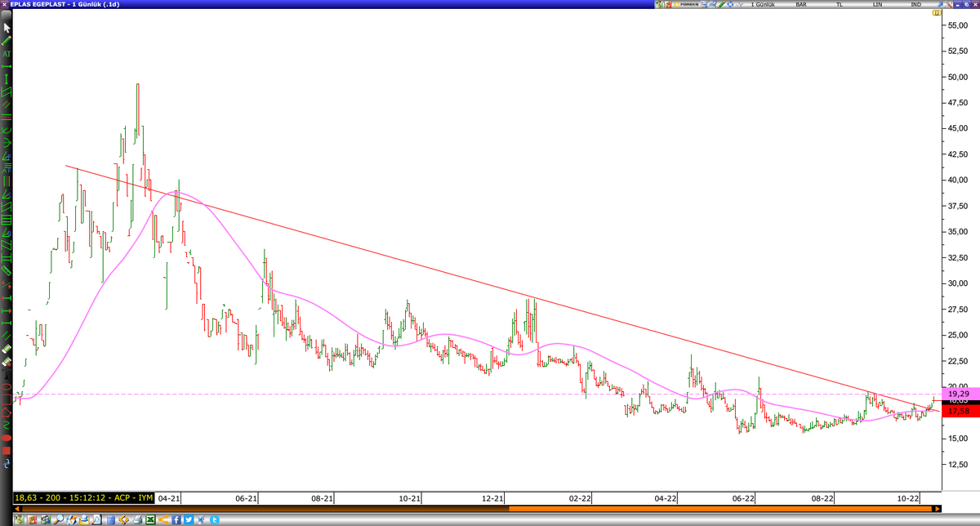Click the orange left arrow on the scrollbar
Viewport: 980px width, 526px height.
19,509
